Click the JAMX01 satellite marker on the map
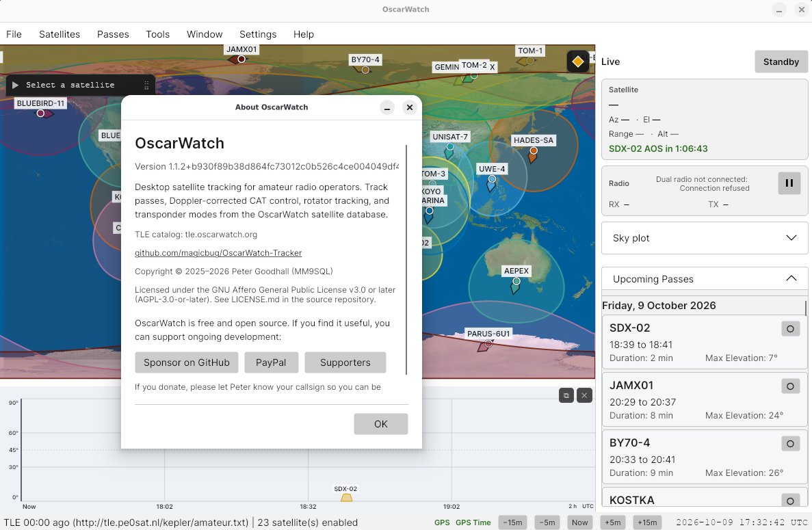Image resolution: width=812 pixels, height=530 pixels. 241,59
